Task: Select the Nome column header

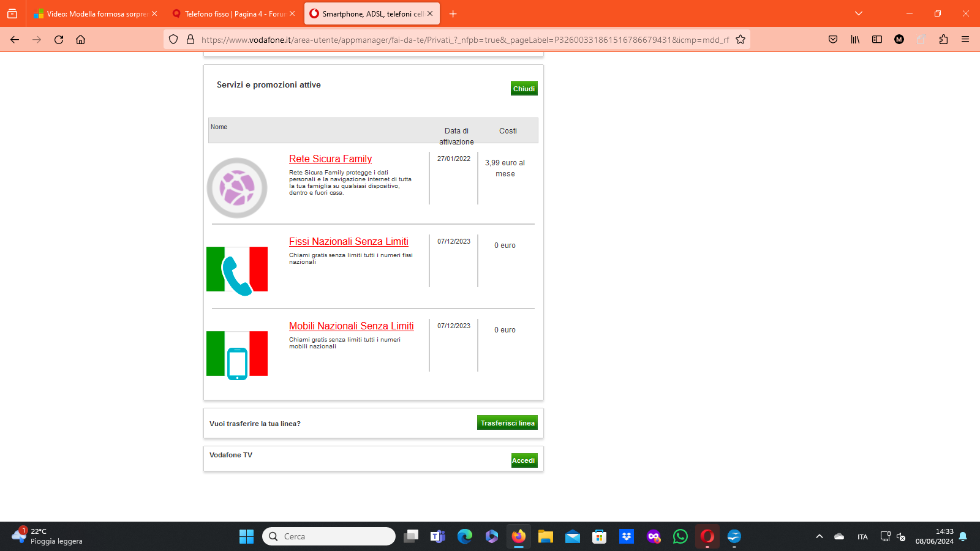Action: tap(219, 127)
